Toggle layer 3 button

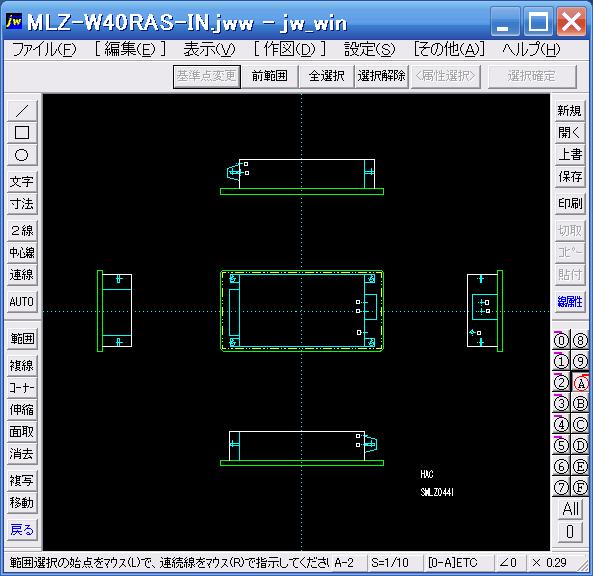pyautogui.click(x=561, y=404)
